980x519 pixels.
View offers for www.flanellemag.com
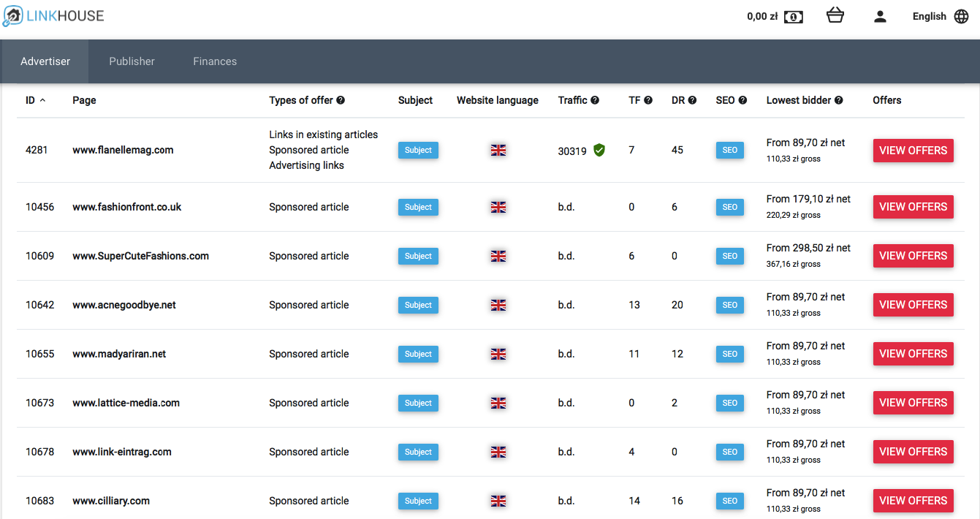coord(913,151)
